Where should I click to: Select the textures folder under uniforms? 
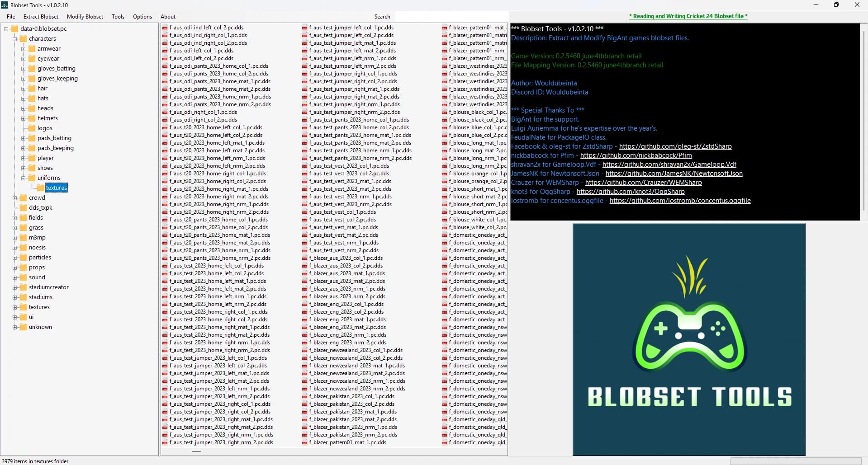57,188
